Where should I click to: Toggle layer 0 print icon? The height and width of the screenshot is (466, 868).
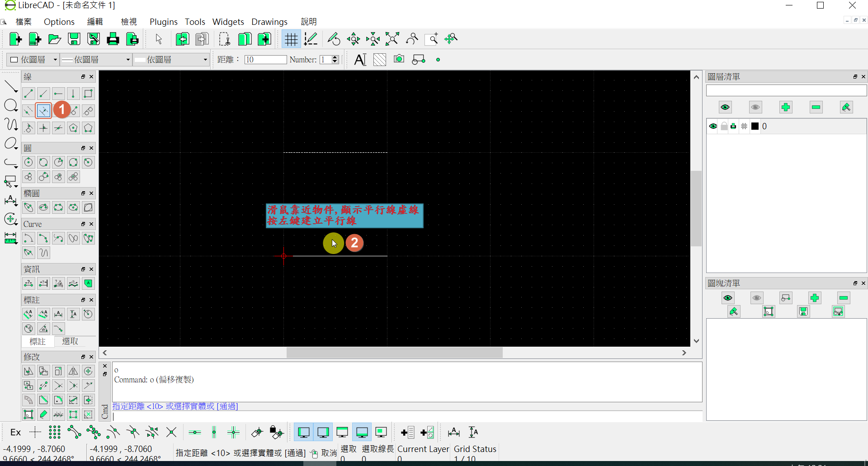tap(733, 126)
